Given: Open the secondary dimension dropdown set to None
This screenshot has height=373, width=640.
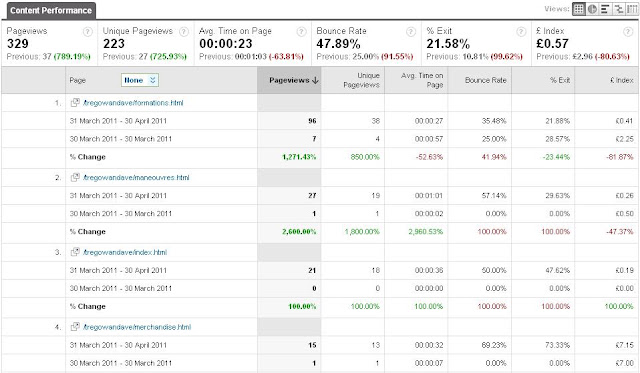Looking at the screenshot, I should (140, 80).
